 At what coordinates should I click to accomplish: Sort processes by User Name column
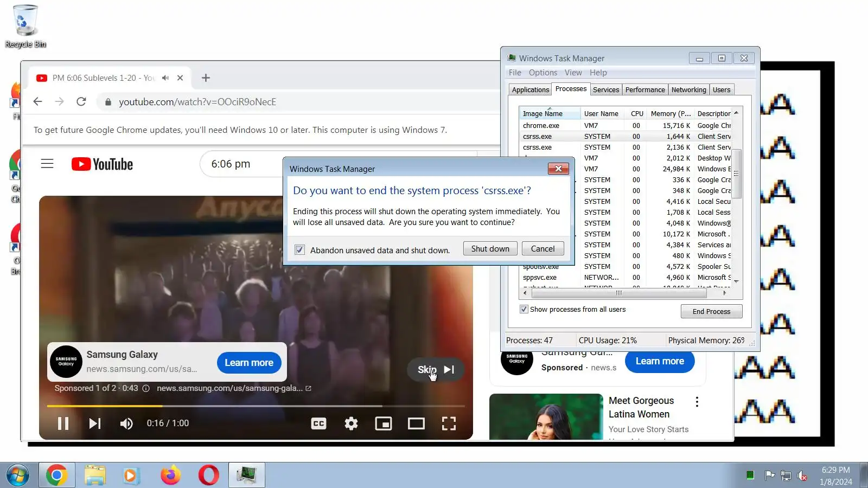601,114
